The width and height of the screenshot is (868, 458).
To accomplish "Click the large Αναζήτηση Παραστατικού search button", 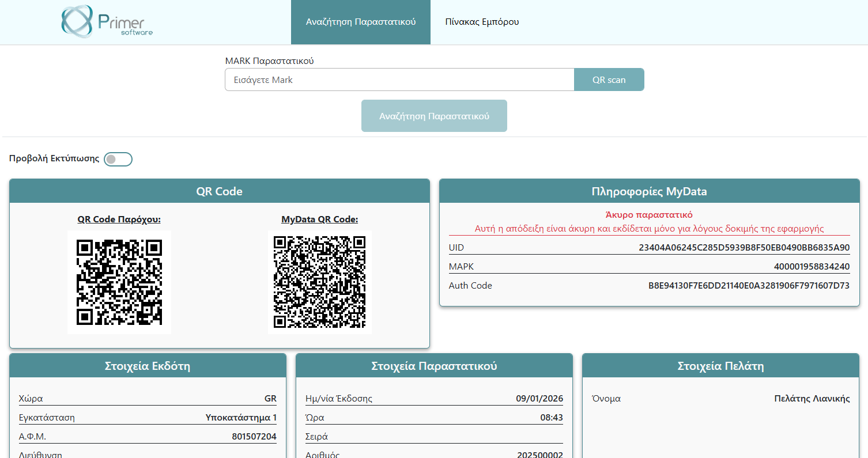I will (434, 116).
